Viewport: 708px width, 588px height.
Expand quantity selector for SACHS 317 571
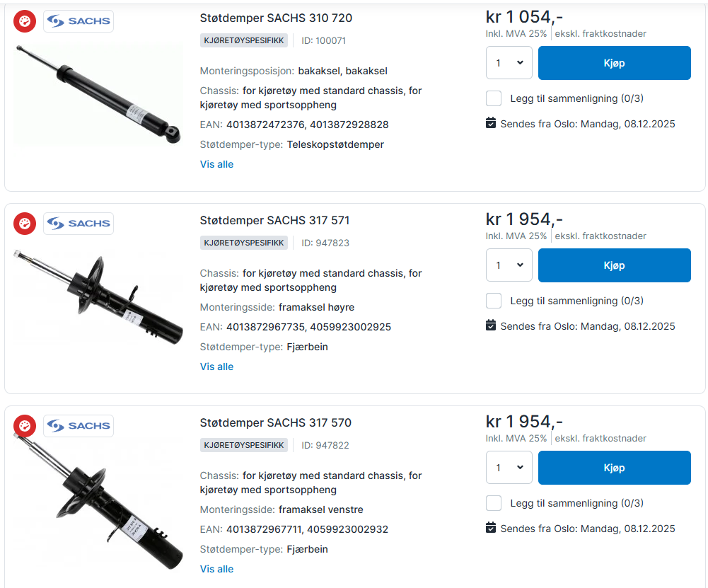tap(509, 265)
